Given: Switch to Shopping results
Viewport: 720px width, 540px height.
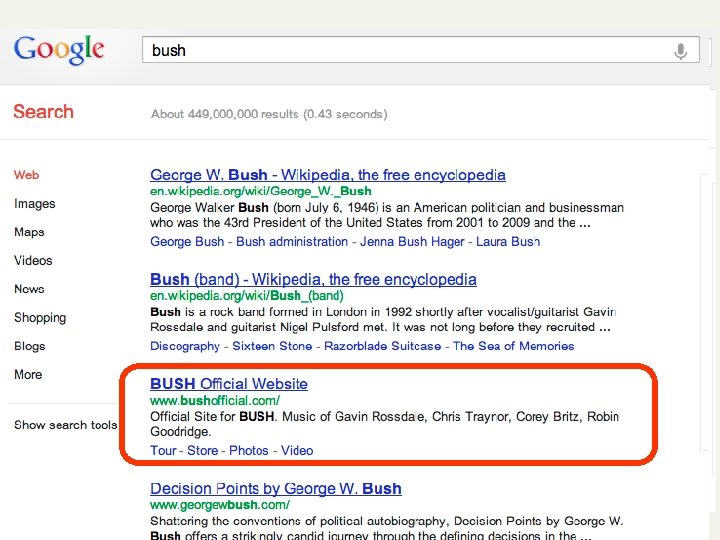Looking at the screenshot, I should (x=40, y=318).
